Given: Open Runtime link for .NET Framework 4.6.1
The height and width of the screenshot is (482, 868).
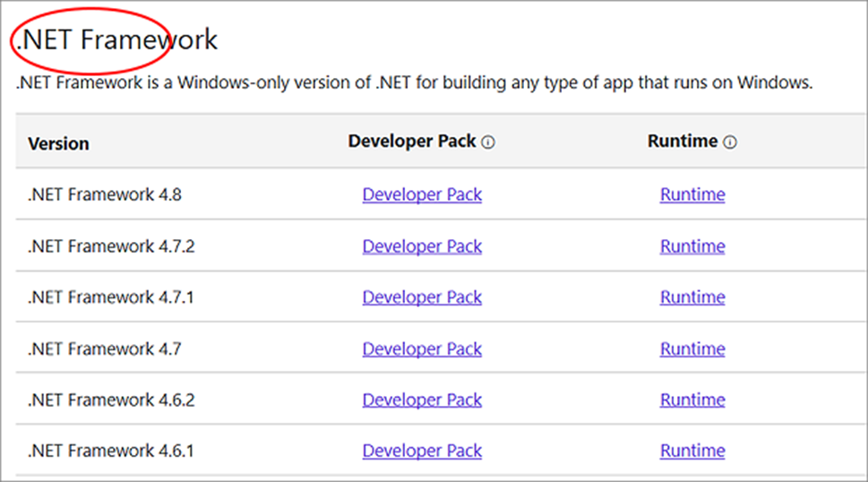Looking at the screenshot, I should (x=692, y=451).
